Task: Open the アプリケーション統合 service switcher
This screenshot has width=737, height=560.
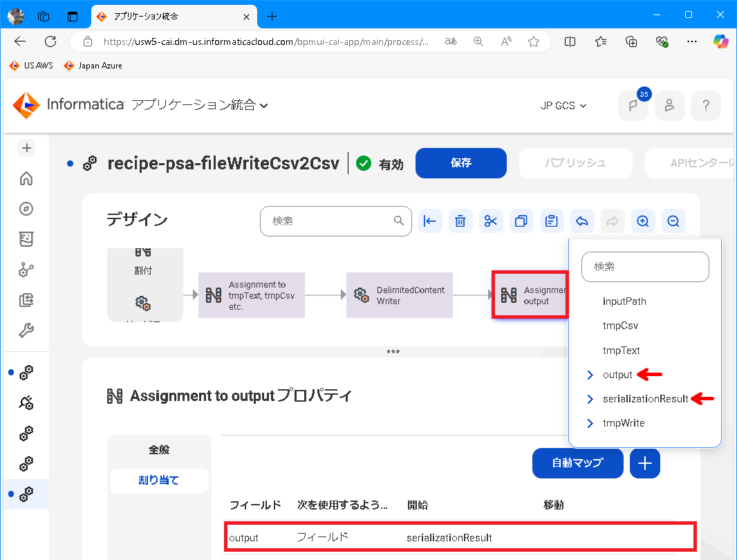Action: point(199,105)
